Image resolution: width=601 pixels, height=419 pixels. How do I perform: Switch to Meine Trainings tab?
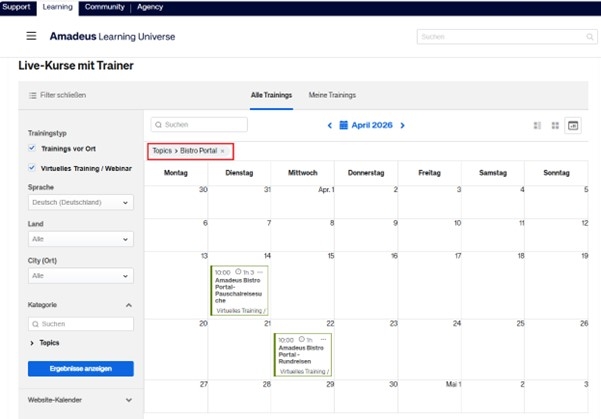[x=332, y=95]
